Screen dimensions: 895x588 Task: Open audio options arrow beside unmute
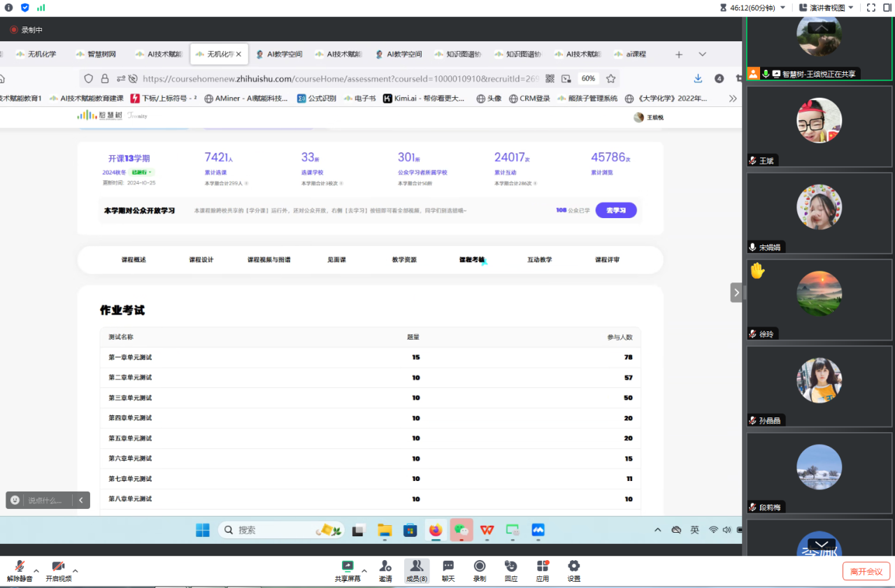click(36, 571)
